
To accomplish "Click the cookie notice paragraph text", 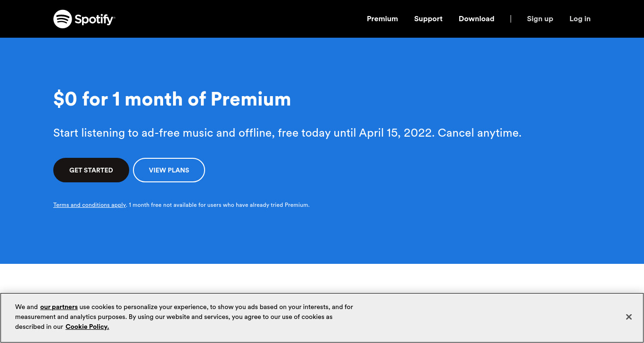I will tap(184, 317).
